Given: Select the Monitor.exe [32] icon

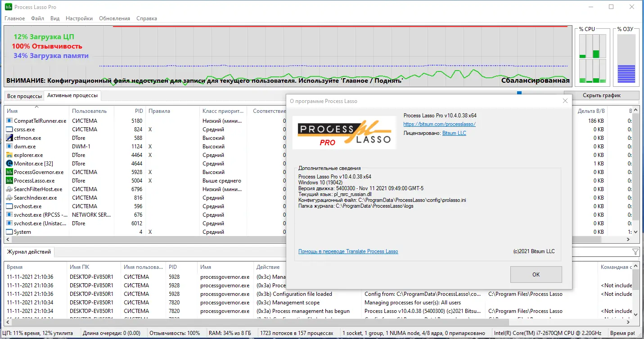Looking at the screenshot, I should click(x=9, y=164).
